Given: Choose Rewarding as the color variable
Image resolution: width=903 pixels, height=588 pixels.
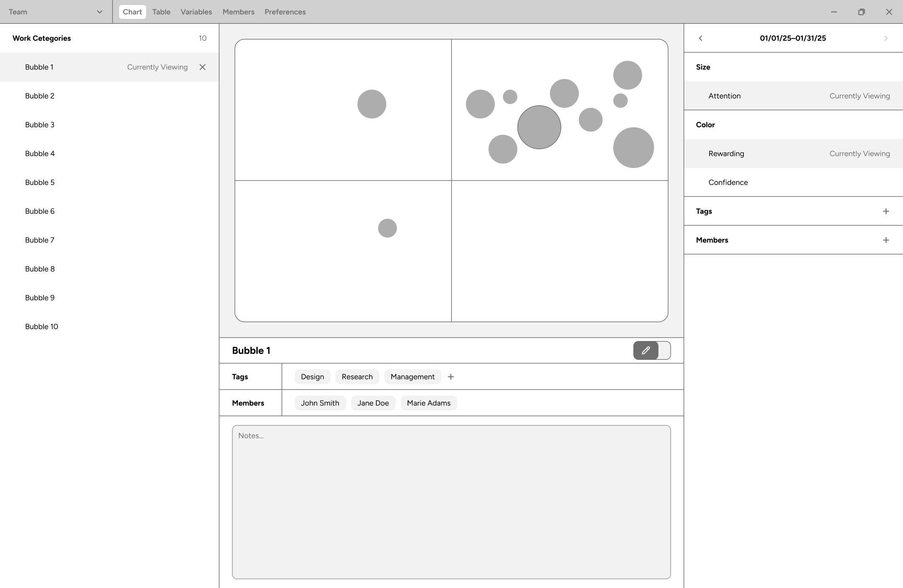Looking at the screenshot, I should (x=793, y=153).
